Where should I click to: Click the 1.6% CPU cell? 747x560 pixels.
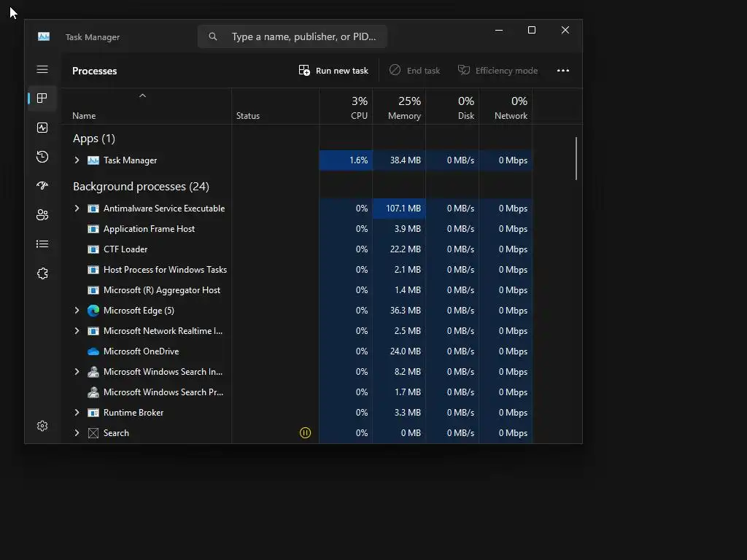pos(346,160)
